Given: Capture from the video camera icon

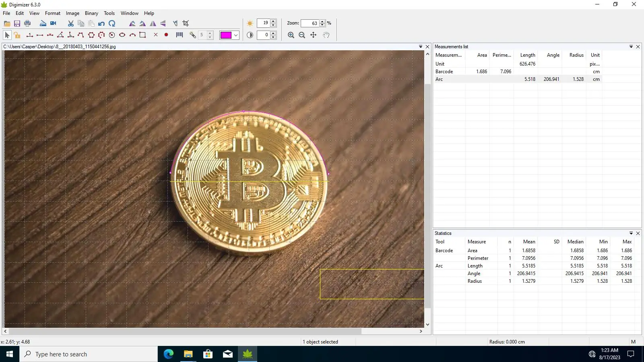Looking at the screenshot, I should [x=53, y=23].
